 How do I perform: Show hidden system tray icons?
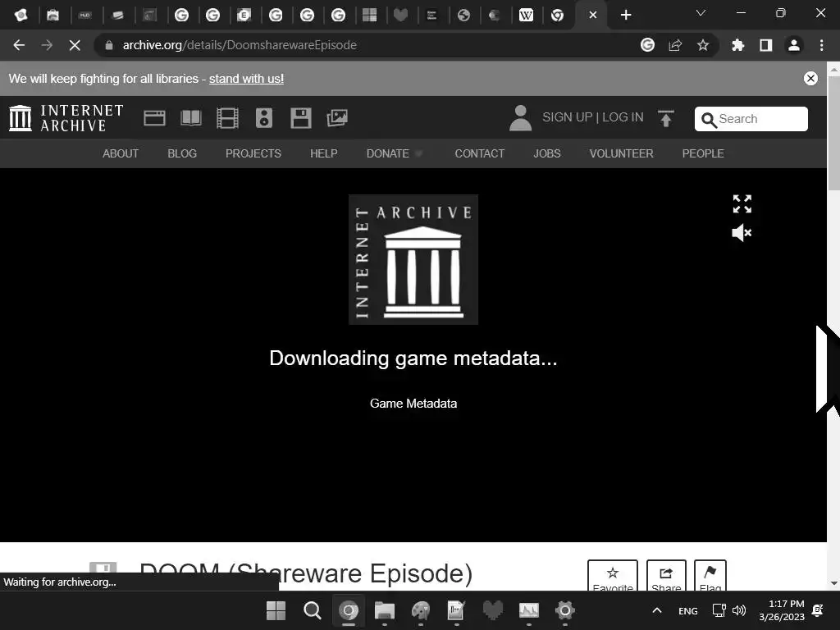pos(657,610)
